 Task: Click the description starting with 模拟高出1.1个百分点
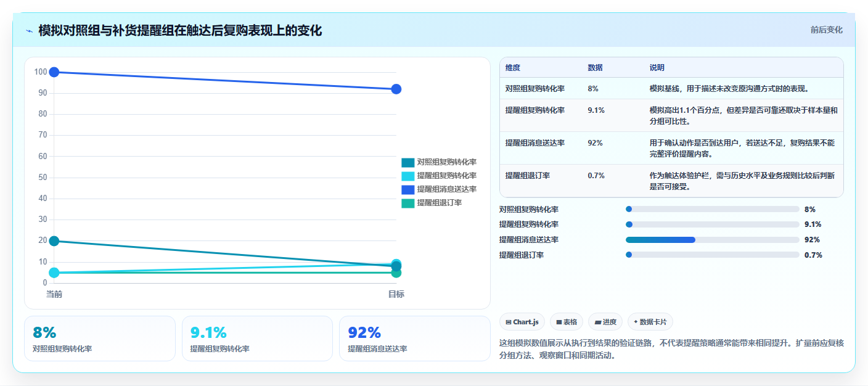pos(743,116)
